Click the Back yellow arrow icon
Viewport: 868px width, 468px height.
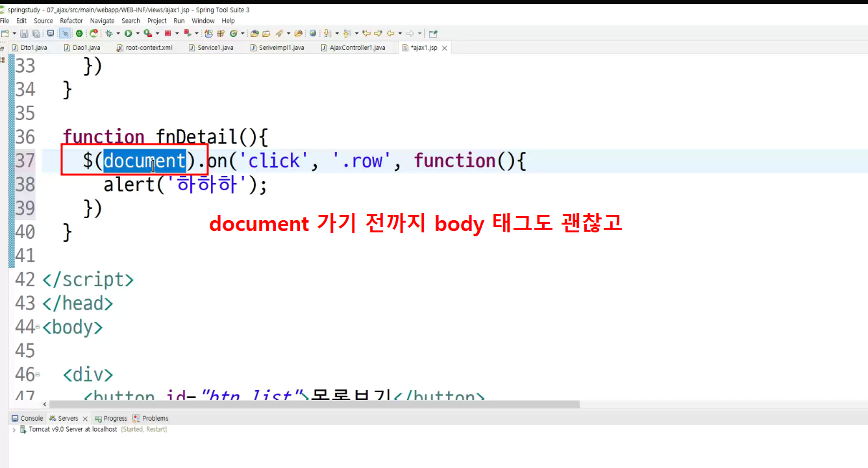391,33
